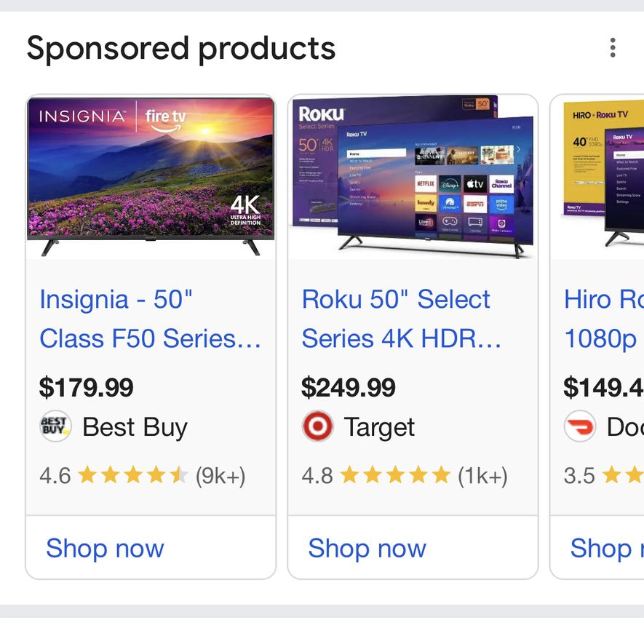Click Shop now for the Roku TV

click(x=367, y=548)
